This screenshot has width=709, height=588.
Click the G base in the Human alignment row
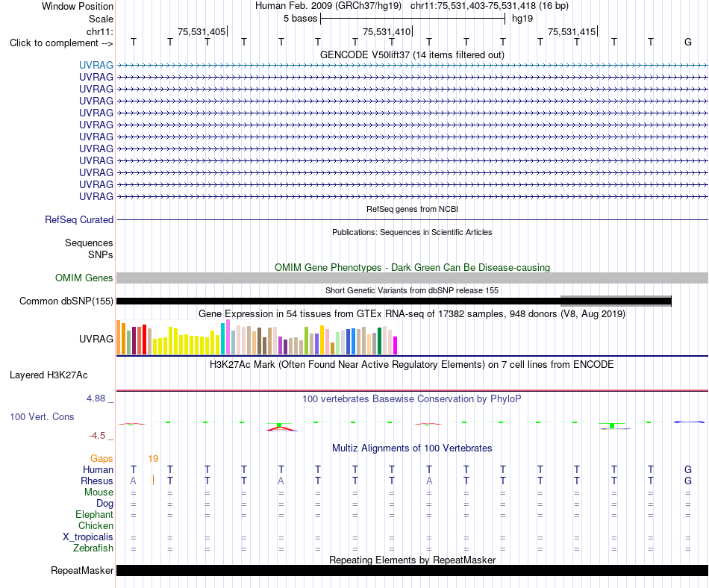coord(688,470)
